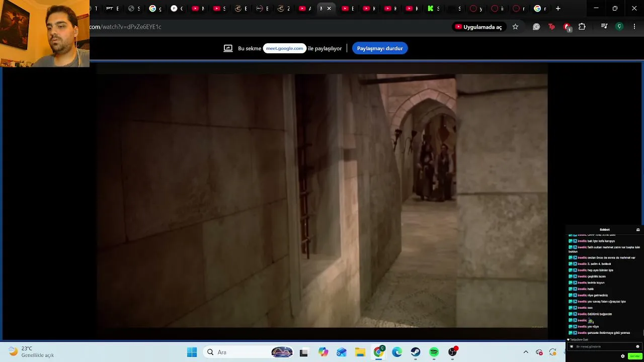Open File Explorer from the taskbar

(360, 352)
